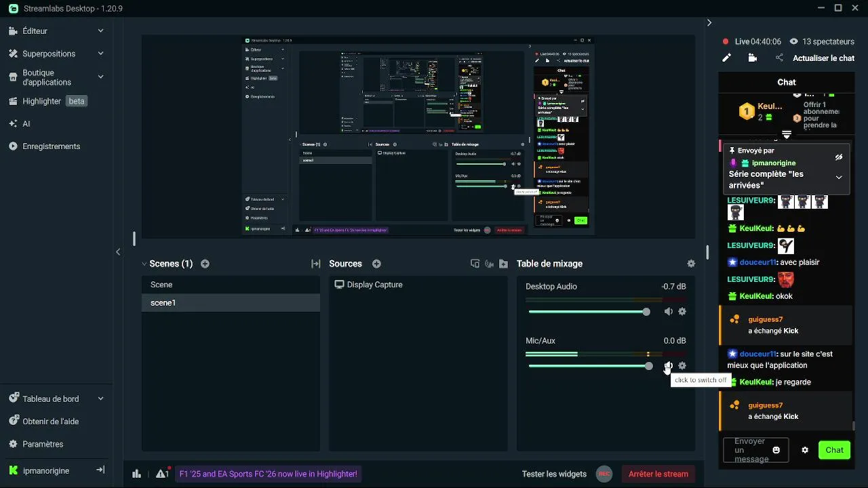This screenshot has height=488, width=868.
Task: Open Boutique d'applications store icon
Action: coord(13,77)
